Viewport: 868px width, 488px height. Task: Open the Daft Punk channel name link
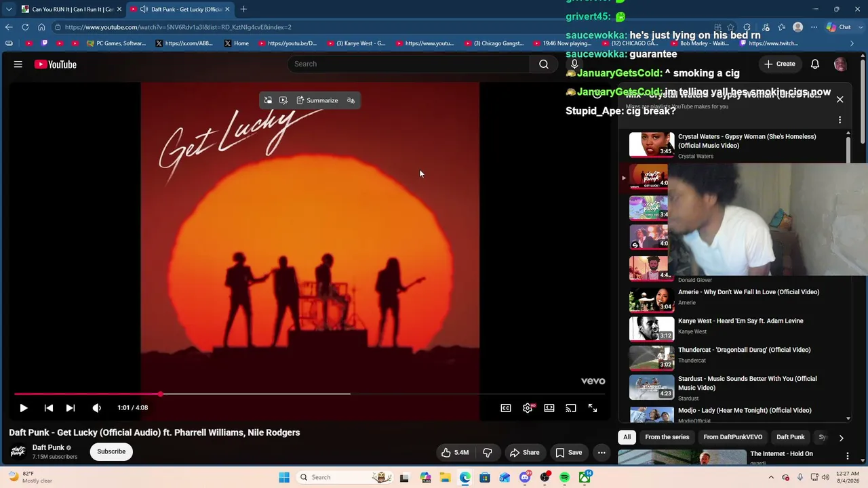tap(48, 447)
